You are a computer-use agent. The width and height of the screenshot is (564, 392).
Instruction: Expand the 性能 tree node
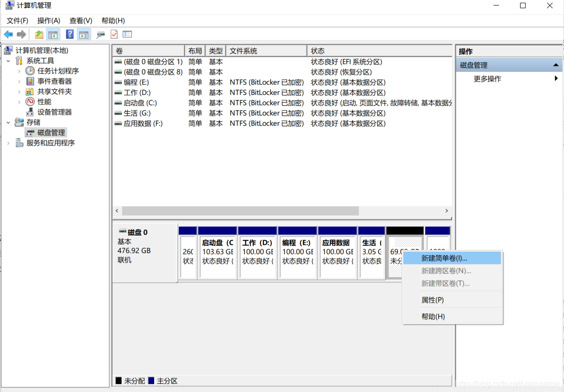pos(19,101)
